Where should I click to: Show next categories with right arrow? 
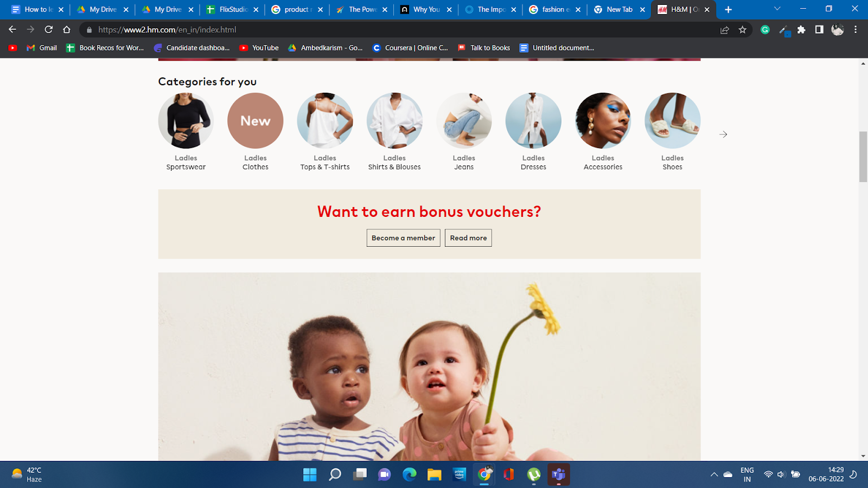click(723, 134)
